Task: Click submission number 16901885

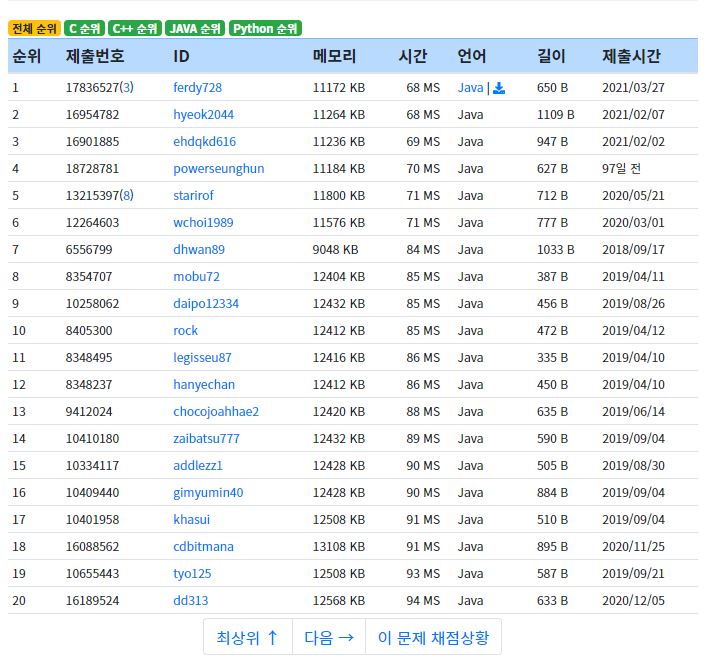Action: pos(92,142)
